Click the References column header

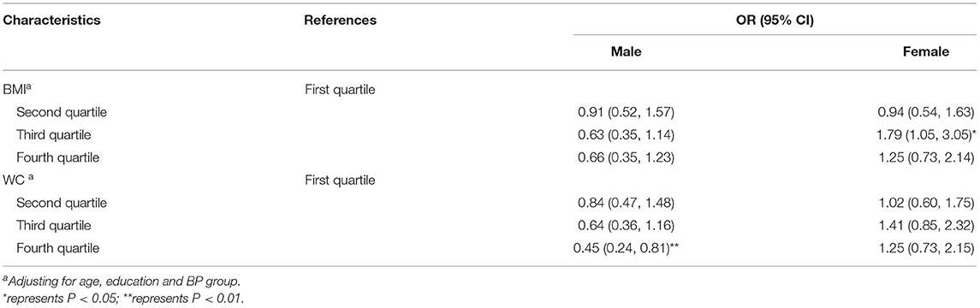(340, 20)
